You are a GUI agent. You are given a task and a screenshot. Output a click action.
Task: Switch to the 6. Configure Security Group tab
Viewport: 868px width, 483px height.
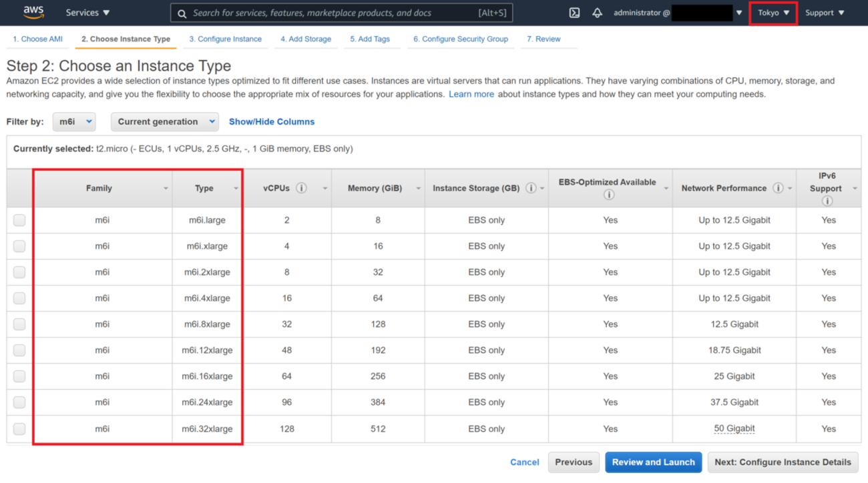460,39
